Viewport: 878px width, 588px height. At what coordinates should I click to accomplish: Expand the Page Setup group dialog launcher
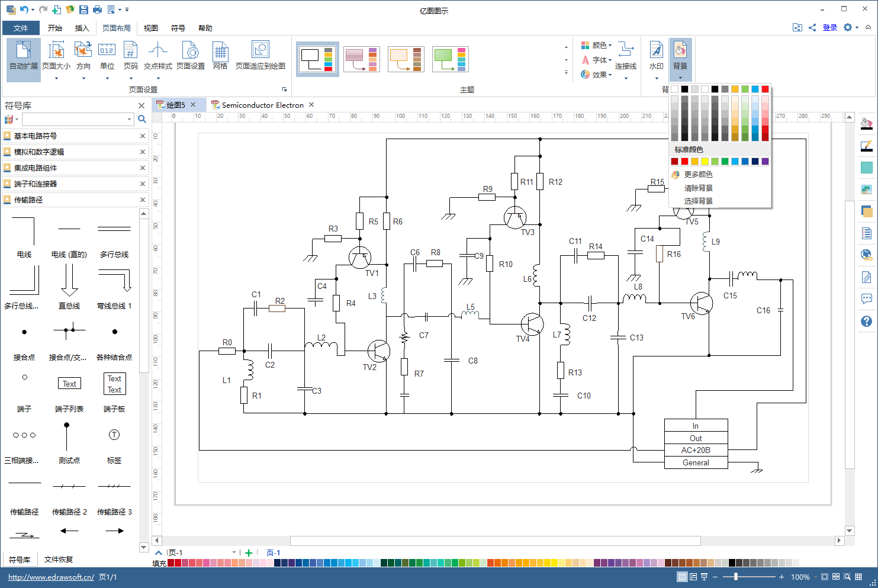coord(285,89)
